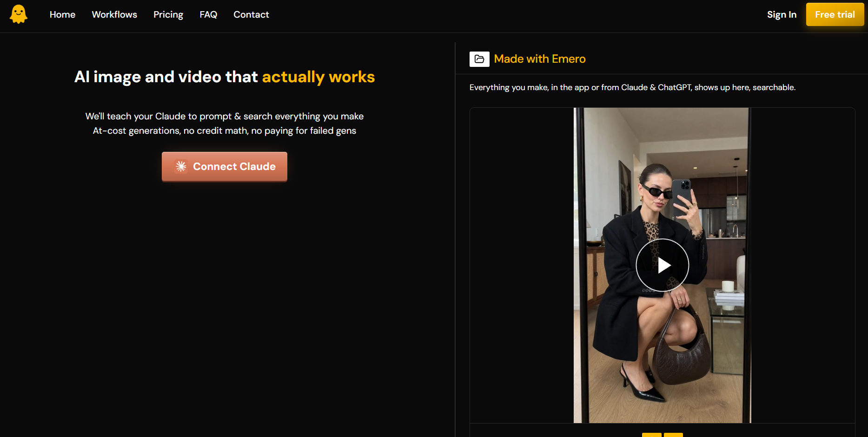
Task: Select the mirror selfie video thumbnail
Action: [663, 266]
